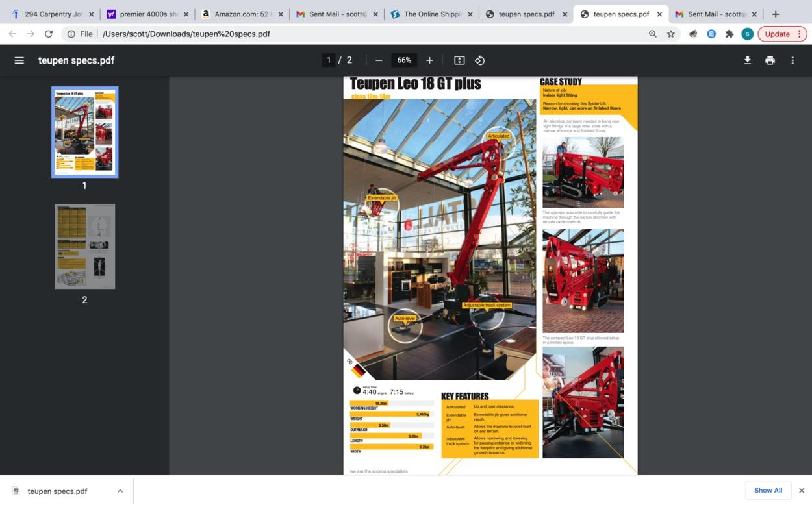Click the address bar file path
The width and height of the screenshot is (812, 507).
pyautogui.click(x=186, y=34)
